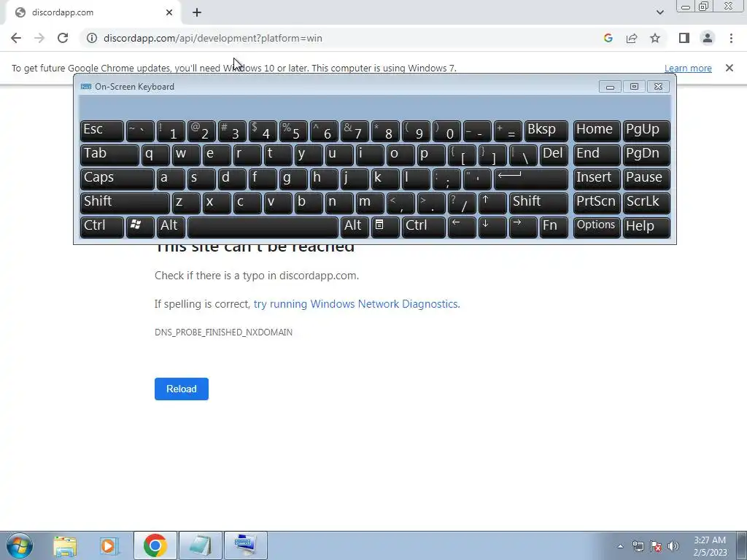Go back using Chrome's back arrow

click(x=16, y=38)
